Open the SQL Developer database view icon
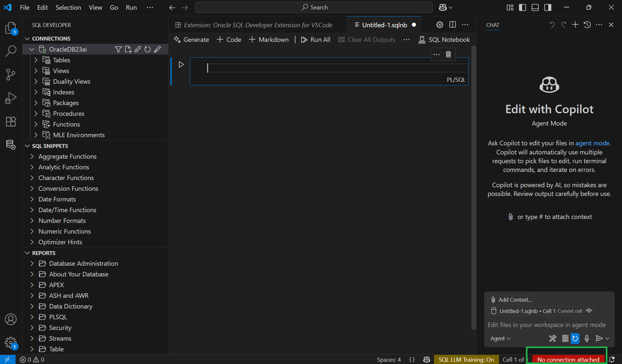The width and height of the screenshot is (622, 364). click(x=11, y=145)
